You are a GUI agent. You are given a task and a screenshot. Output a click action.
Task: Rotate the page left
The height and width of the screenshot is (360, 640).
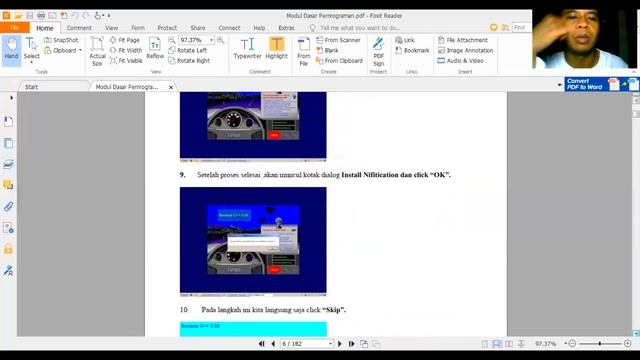tap(188, 50)
